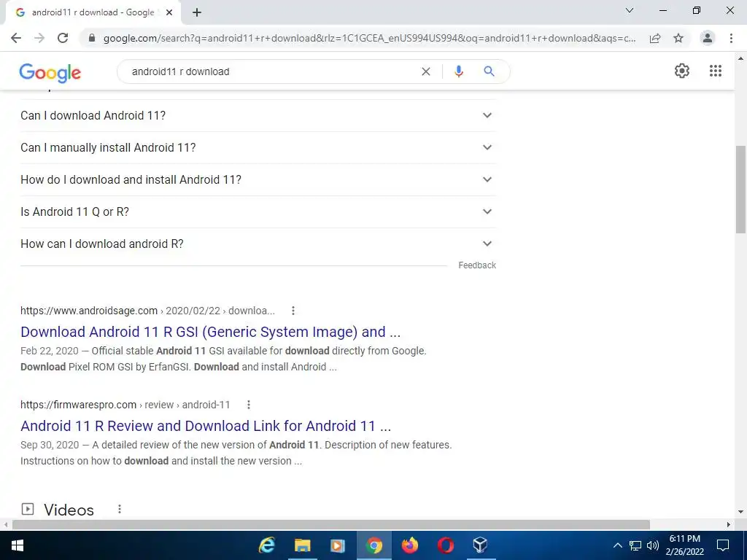Open "Android 11 R Review and Download Link" result
The image size is (747, 560).
[206, 426]
